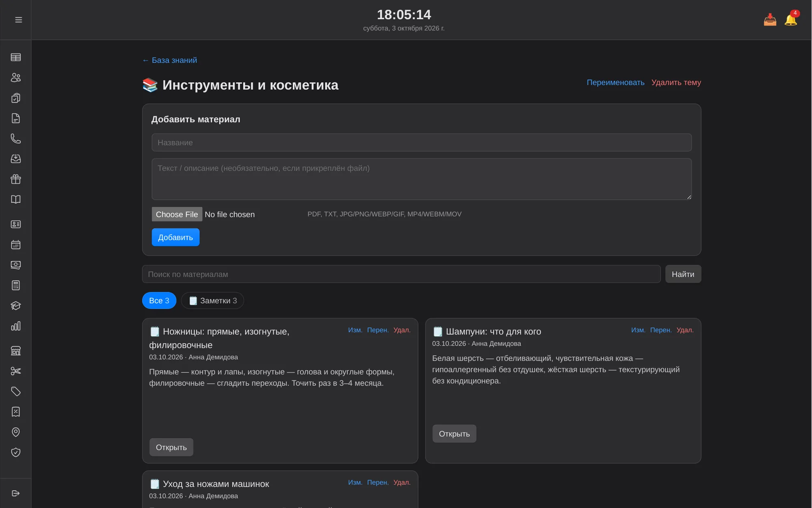Open the inbox download tray icon

pos(770,20)
